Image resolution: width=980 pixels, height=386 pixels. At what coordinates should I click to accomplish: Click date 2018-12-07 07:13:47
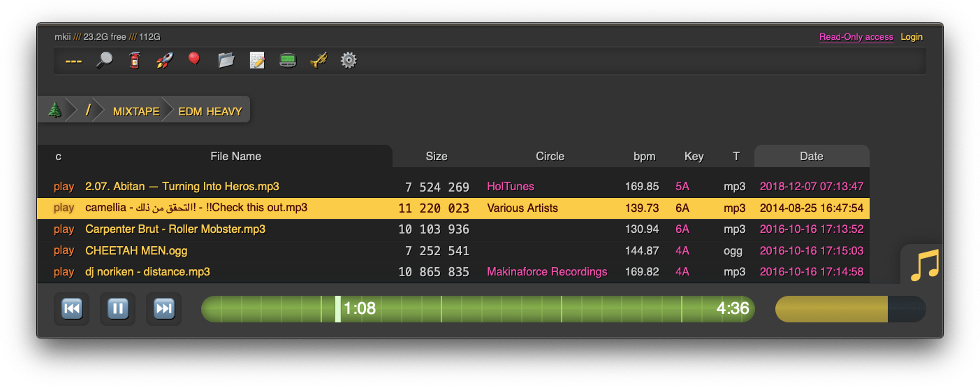[x=812, y=187]
